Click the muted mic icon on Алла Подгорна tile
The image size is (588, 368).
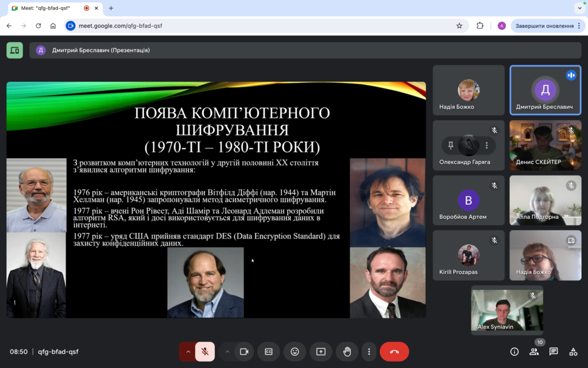(x=571, y=186)
